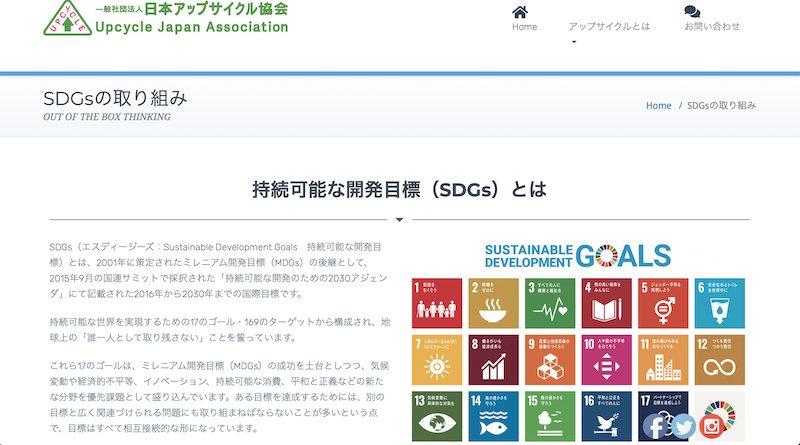
Task: Open the Instagram social icon
Action: [x=712, y=425]
